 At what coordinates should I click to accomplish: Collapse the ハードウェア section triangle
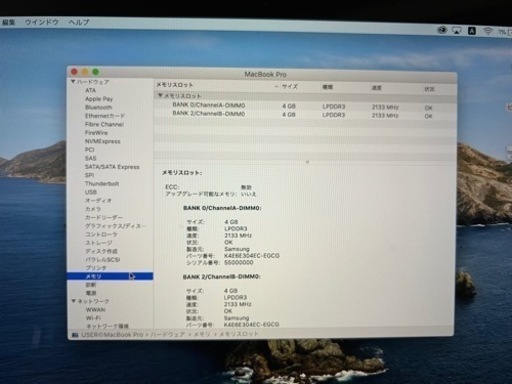73,82
